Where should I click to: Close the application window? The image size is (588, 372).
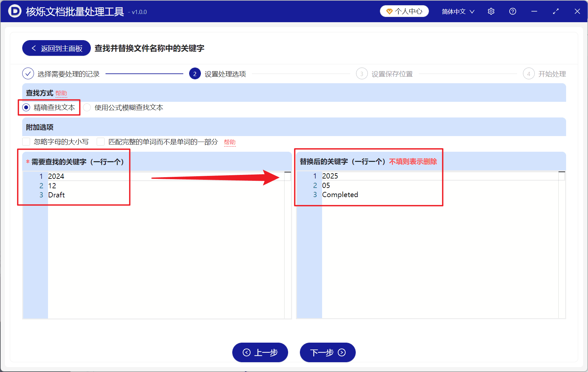[577, 11]
